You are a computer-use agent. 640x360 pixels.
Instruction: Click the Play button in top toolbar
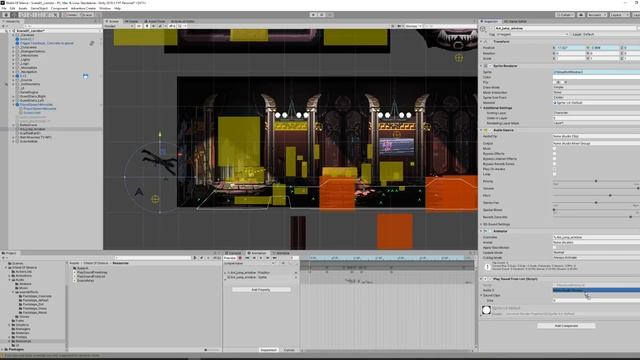(x=313, y=15)
